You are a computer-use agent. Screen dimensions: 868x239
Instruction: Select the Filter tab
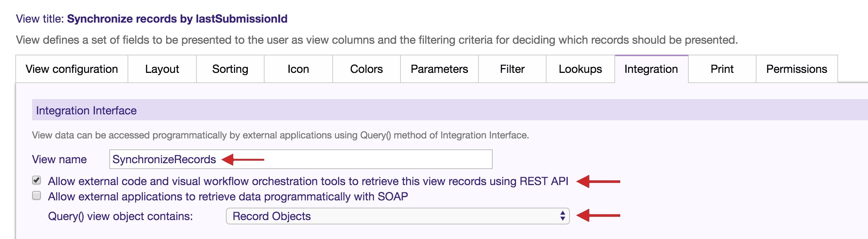click(512, 69)
